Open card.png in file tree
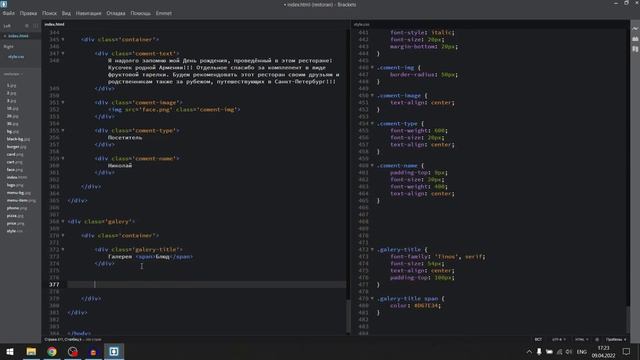This screenshot has width=640, height=360. [x=15, y=154]
